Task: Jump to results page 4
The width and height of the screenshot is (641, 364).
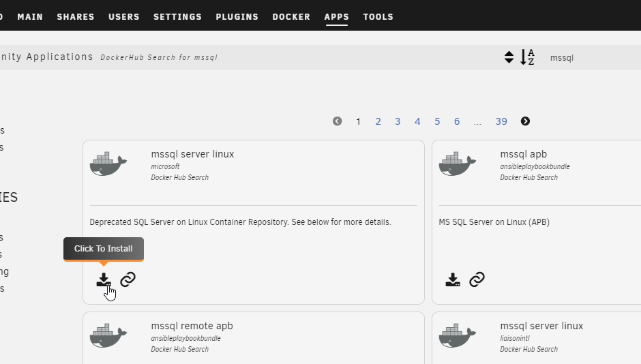Action: coord(417,121)
